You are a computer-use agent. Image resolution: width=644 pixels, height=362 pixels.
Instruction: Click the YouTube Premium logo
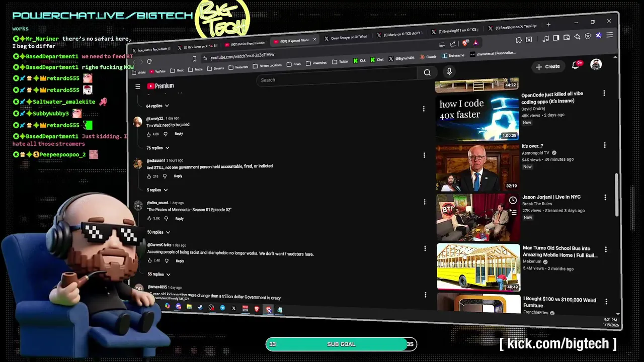click(160, 86)
